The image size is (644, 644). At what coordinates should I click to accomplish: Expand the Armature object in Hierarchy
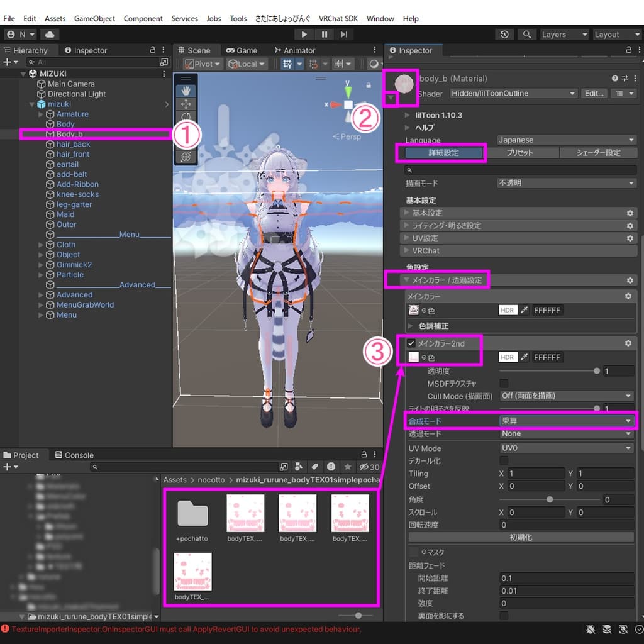coord(42,114)
